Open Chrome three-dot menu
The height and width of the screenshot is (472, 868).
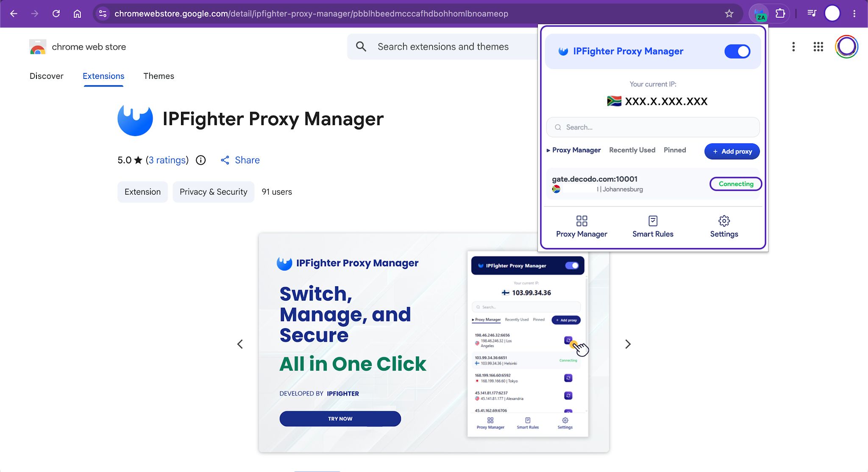click(854, 14)
